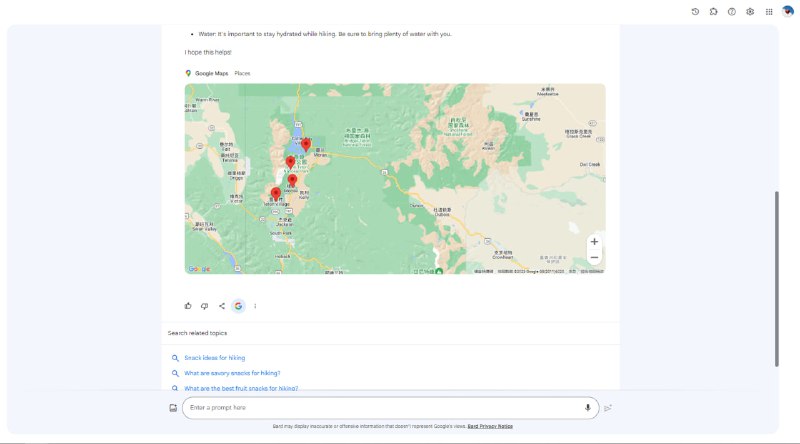Open 'What are the best fruit snacks' link
The height and width of the screenshot is (444, 800).
[241, 388]
